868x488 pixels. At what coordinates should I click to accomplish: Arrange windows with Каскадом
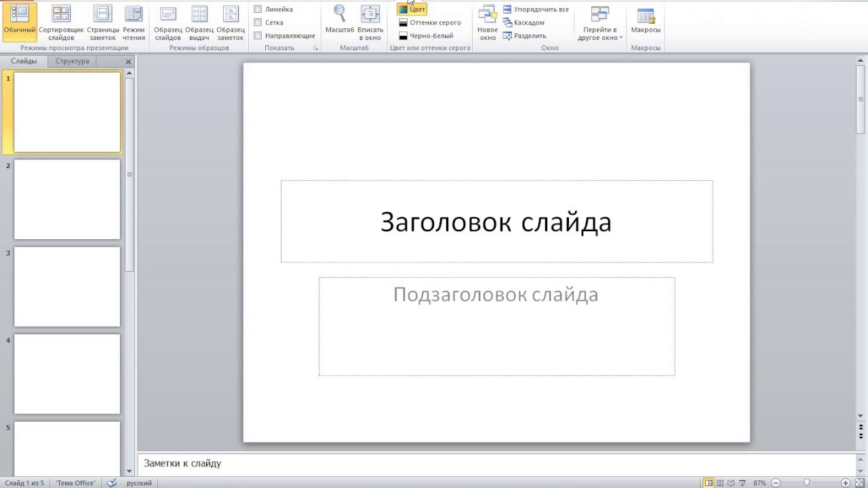pos(524,22)
